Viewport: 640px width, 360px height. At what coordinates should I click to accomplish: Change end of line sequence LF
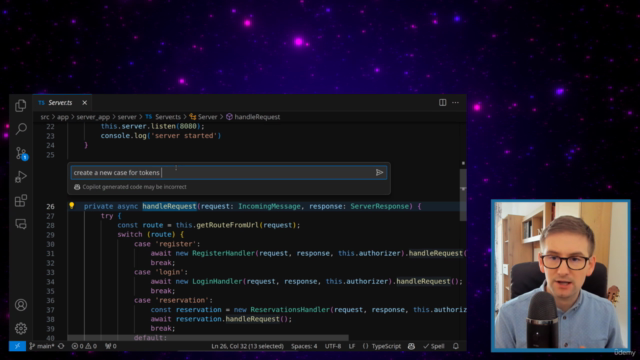352,346
